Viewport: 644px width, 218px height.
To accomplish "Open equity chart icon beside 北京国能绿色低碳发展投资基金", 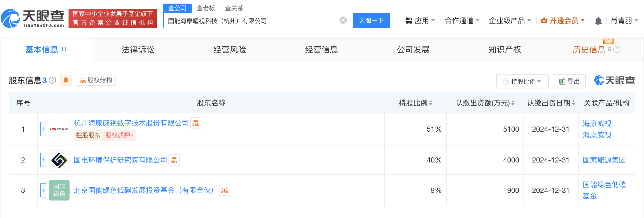I will pyautogui.click(x=224, y=190).
